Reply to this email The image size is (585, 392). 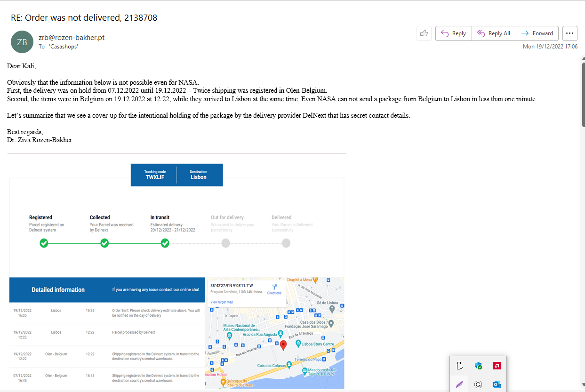click(x=454, y=33)
